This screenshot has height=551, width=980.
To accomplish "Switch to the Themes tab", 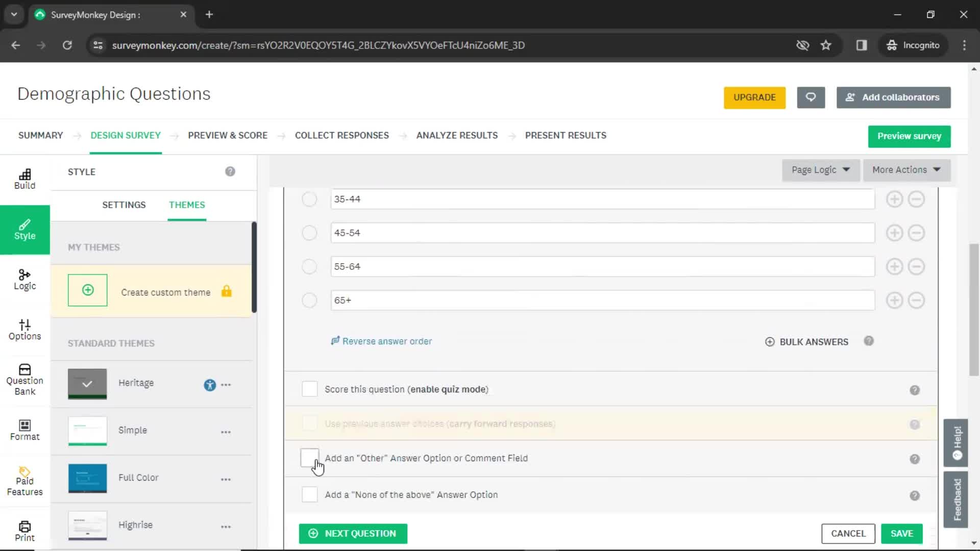I will coord(187,205).
